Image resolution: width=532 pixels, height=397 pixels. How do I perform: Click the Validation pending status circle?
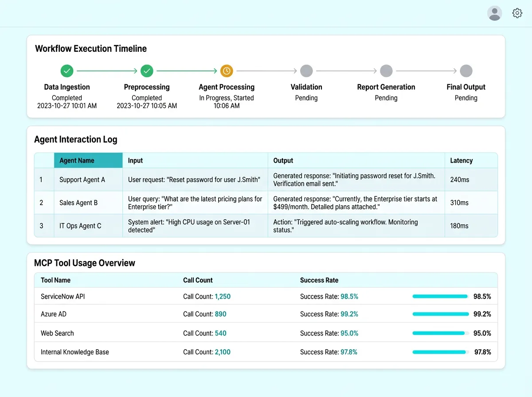306,71
